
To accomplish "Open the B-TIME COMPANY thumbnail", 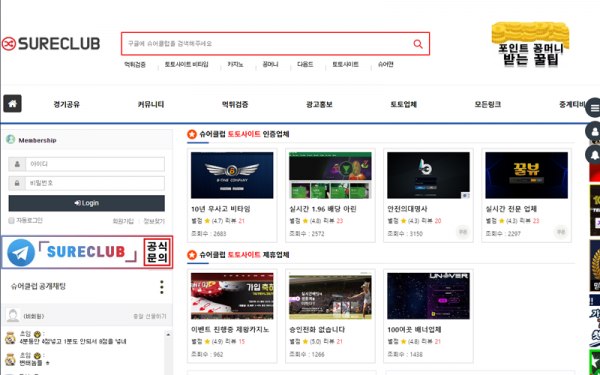I will click(232, 175).
